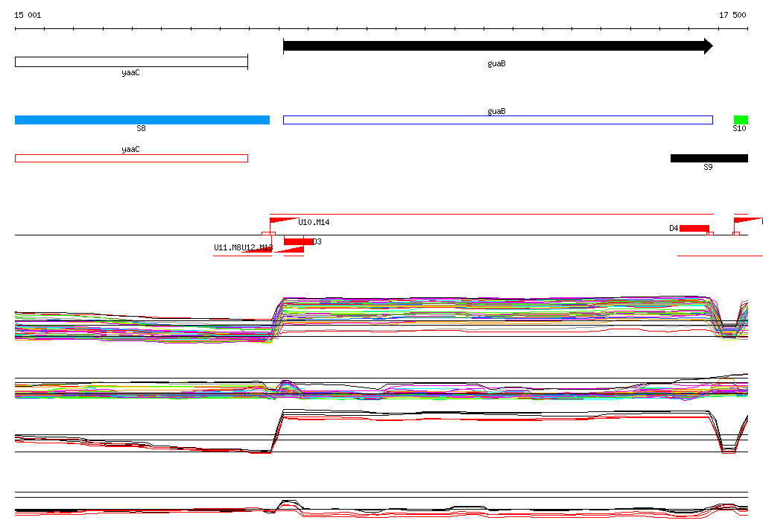Click the '17 500' end coordinate label

[x=732, y=15]
